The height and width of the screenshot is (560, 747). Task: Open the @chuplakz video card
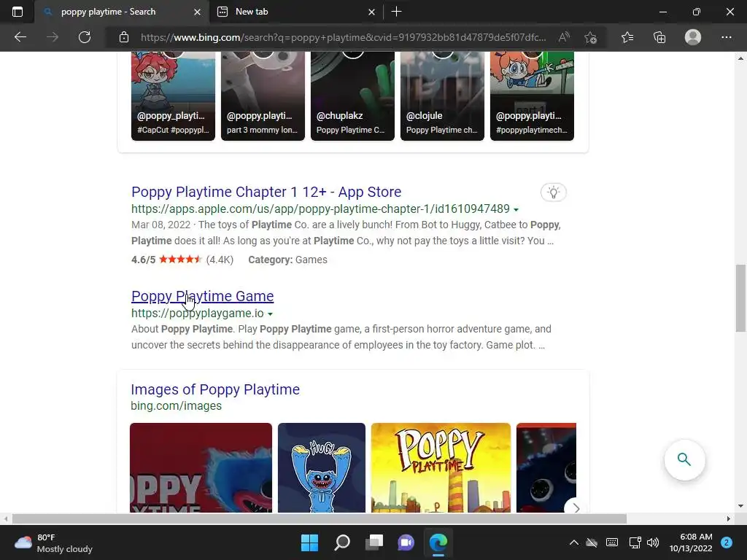[352, 96]
